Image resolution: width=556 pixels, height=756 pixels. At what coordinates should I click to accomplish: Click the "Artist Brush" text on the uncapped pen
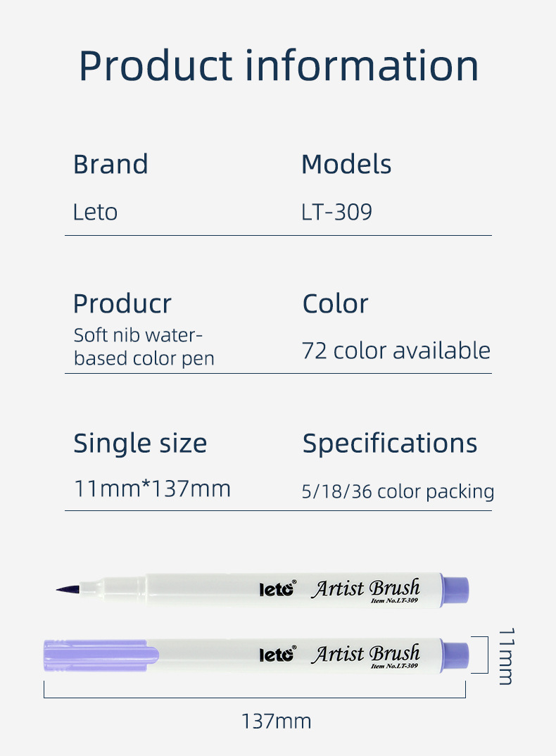365,588
